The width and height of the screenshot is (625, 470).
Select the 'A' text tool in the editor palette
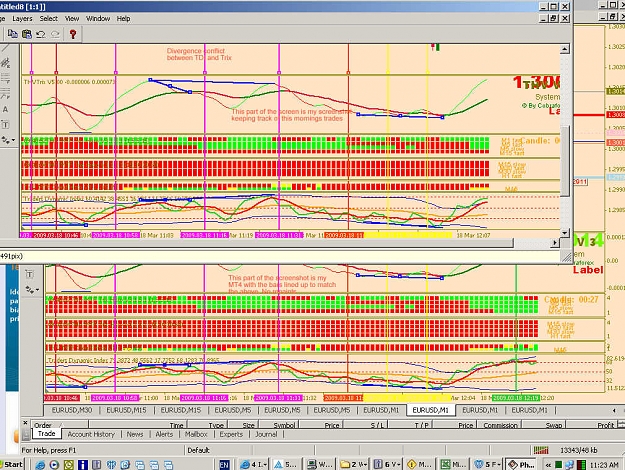(x=5, y=109)
